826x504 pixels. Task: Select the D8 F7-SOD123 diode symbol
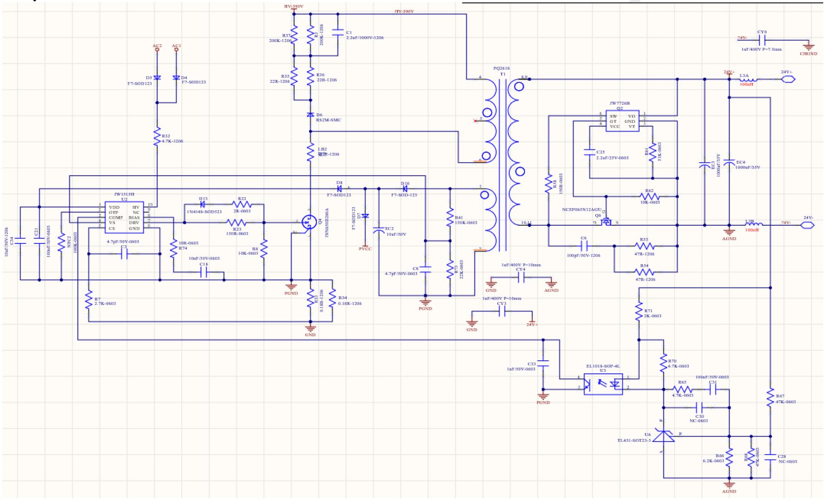339,189
